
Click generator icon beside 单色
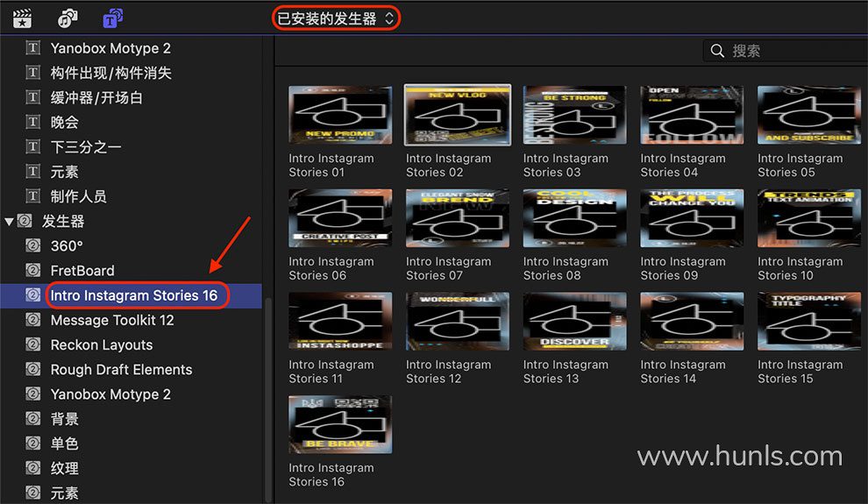(x=33, y=444)
